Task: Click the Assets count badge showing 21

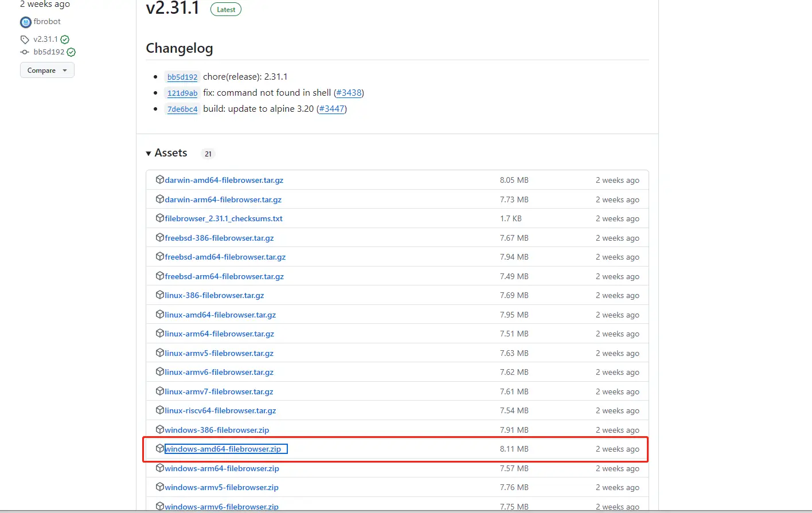Action: click(208, 154)
